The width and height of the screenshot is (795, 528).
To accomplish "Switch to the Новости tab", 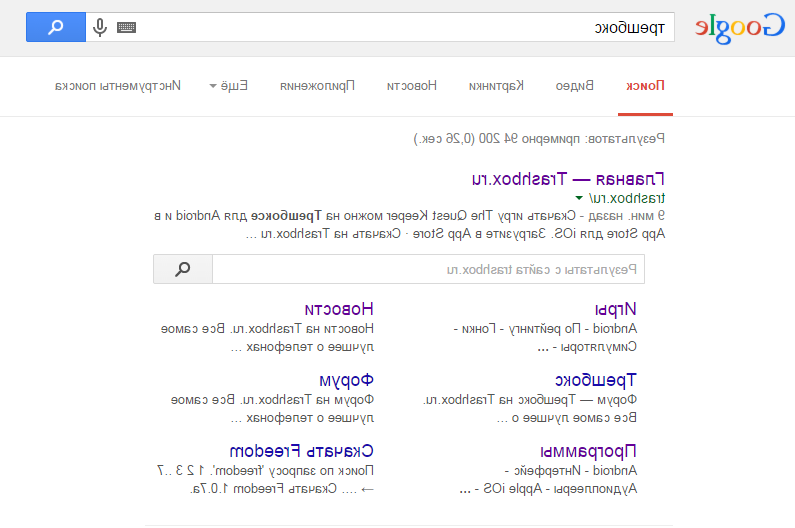I will click(x=412, y=86).
